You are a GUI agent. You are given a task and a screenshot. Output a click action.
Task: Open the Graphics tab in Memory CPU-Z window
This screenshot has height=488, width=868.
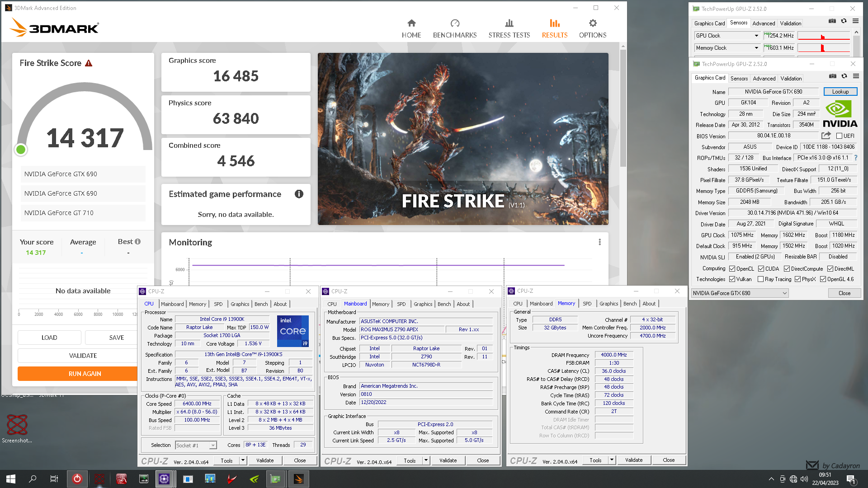(609, 304)
